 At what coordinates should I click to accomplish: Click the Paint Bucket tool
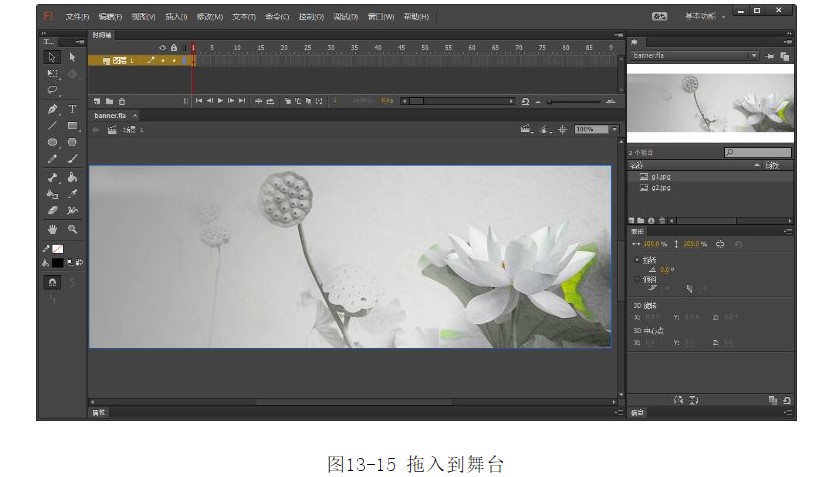click(53, 194)
